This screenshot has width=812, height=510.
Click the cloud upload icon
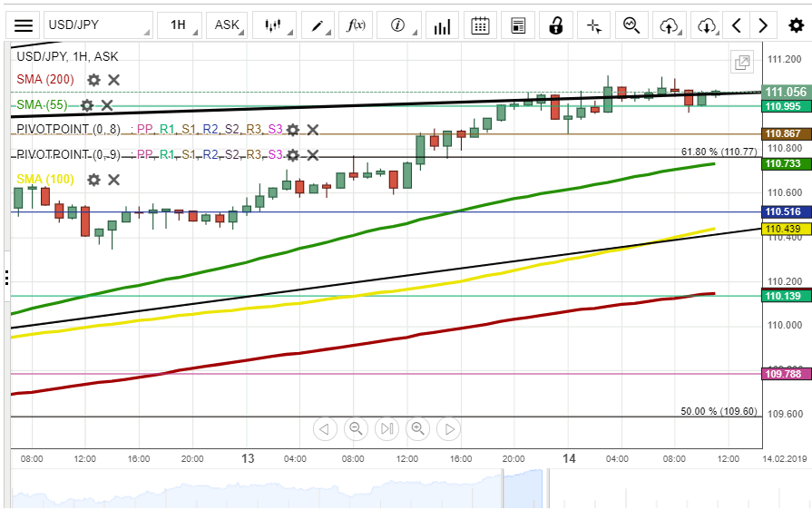coord(670,25)
